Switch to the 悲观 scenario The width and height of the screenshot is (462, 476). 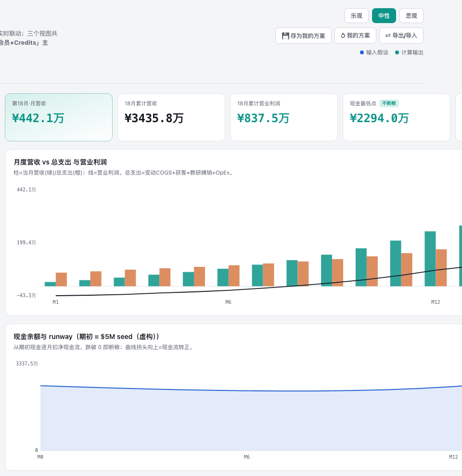click(411, 15)
